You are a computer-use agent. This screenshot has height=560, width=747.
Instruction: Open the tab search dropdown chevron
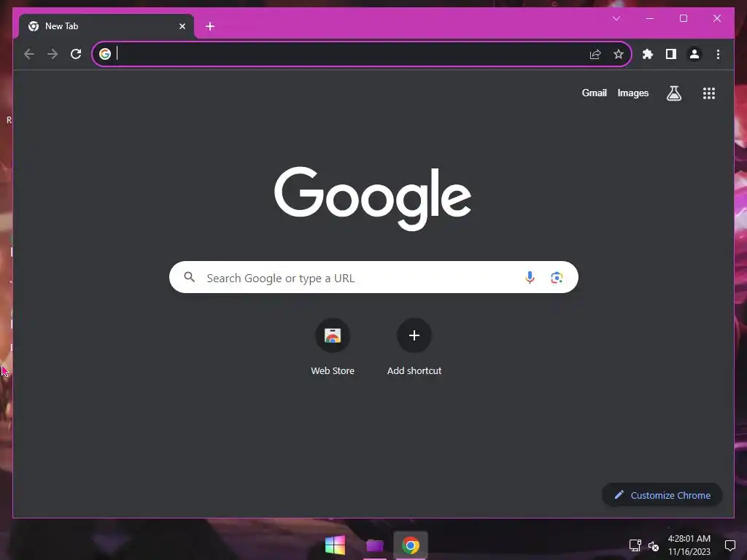click(616, 18)
